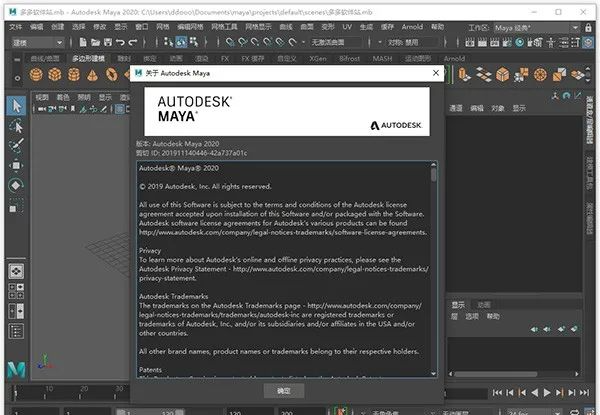600x415 pixels.
Task: Open the viewport 着色 panel menu
Action: click(x=63, y=98)
